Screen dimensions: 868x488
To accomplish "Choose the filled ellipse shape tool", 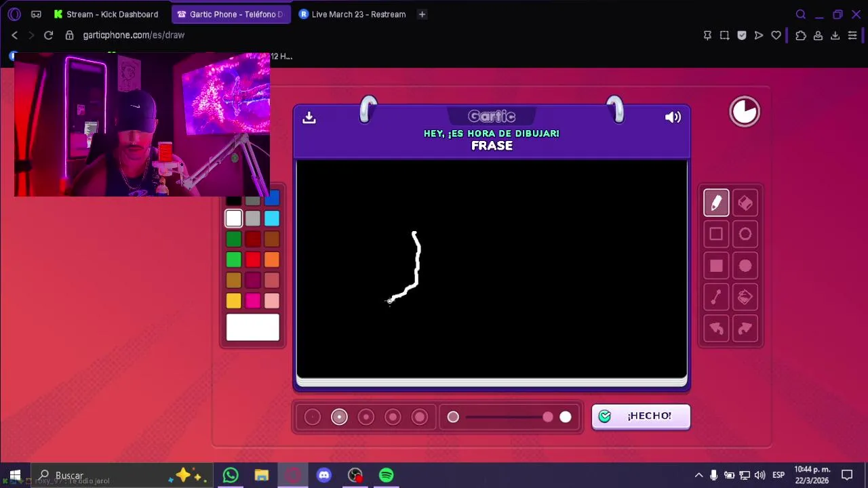I will (745, 266).
